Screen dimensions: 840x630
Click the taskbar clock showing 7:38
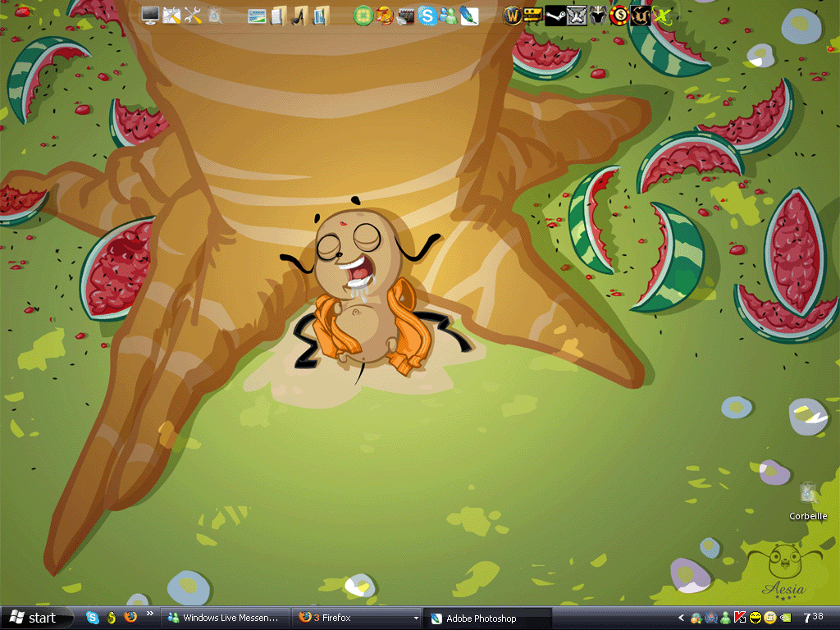tap(813, 618)
